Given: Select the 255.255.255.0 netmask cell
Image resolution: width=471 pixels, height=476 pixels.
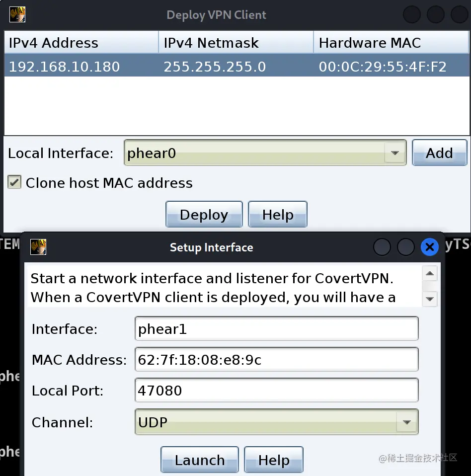Looking at the screenshot, I should tap(236, 66).
